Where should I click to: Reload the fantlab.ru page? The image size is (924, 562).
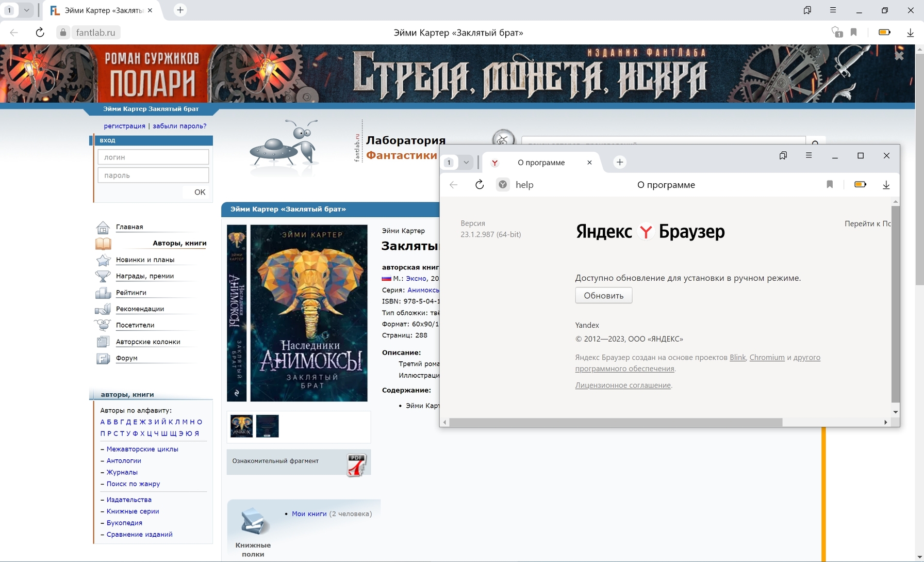40,33
